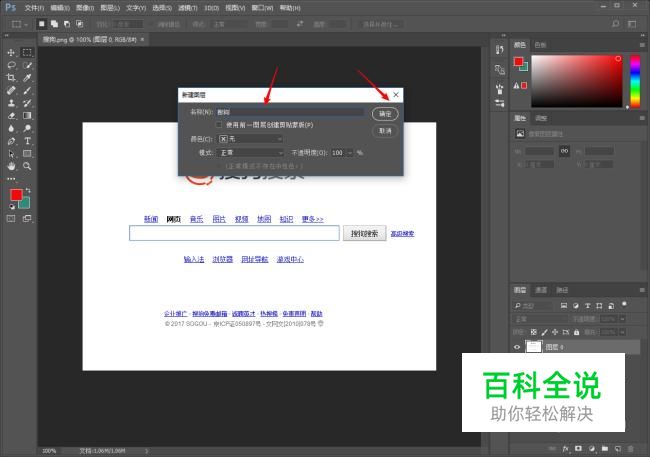The width and height of the screenshot is (650, 457).
Task: Open the Color panel flyout menu
Action: point(642,45)
